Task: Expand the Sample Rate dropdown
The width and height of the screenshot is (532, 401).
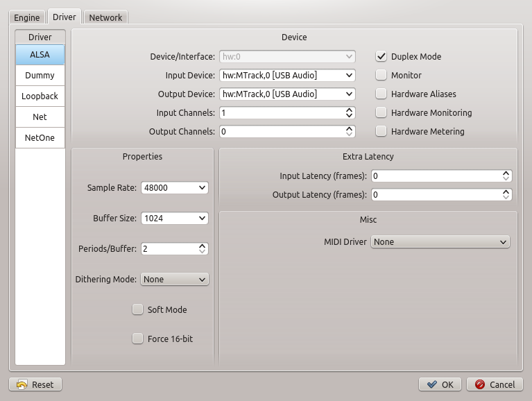Action: click(174, 187)
